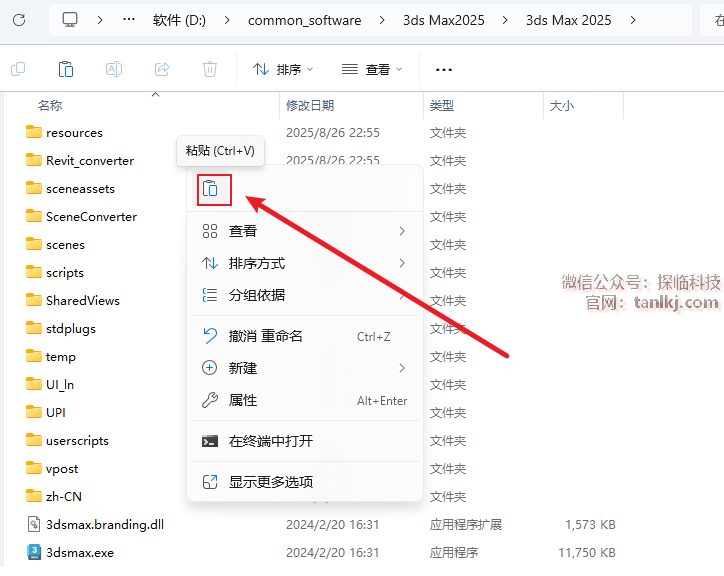The height and width of the screenshot is (576, 724).
Task: Click the Paste icon in the toolbar
Action: (66, 69)
